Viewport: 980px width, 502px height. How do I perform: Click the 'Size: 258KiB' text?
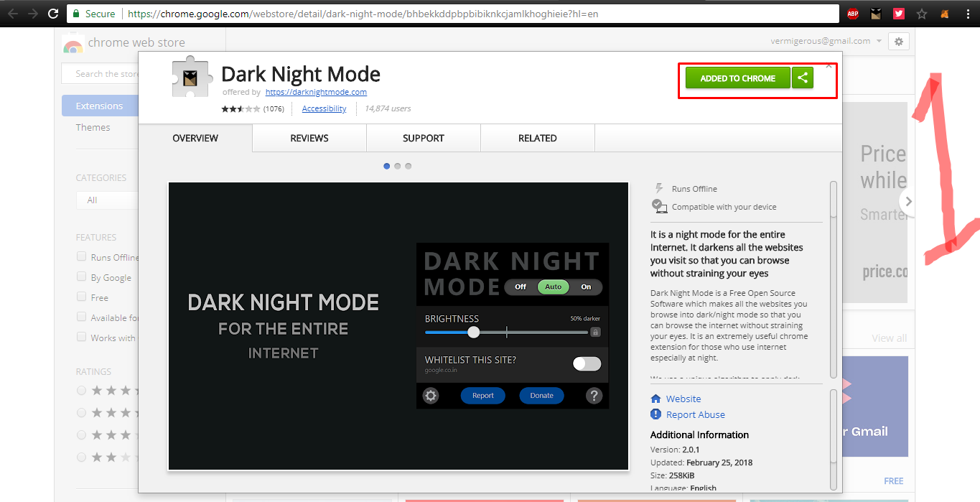672,475
